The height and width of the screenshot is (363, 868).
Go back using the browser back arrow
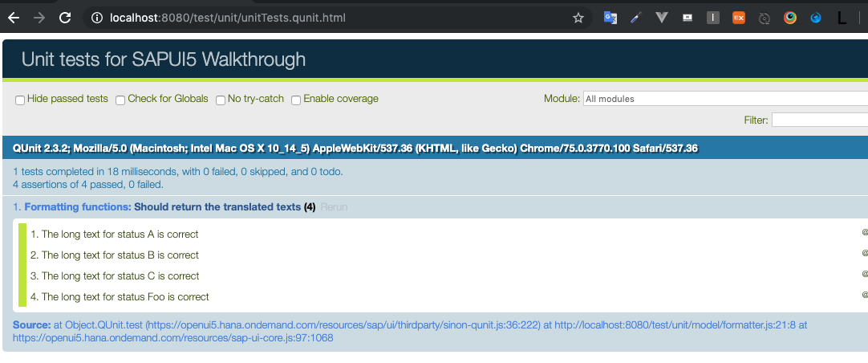click(x=14, y=18)
